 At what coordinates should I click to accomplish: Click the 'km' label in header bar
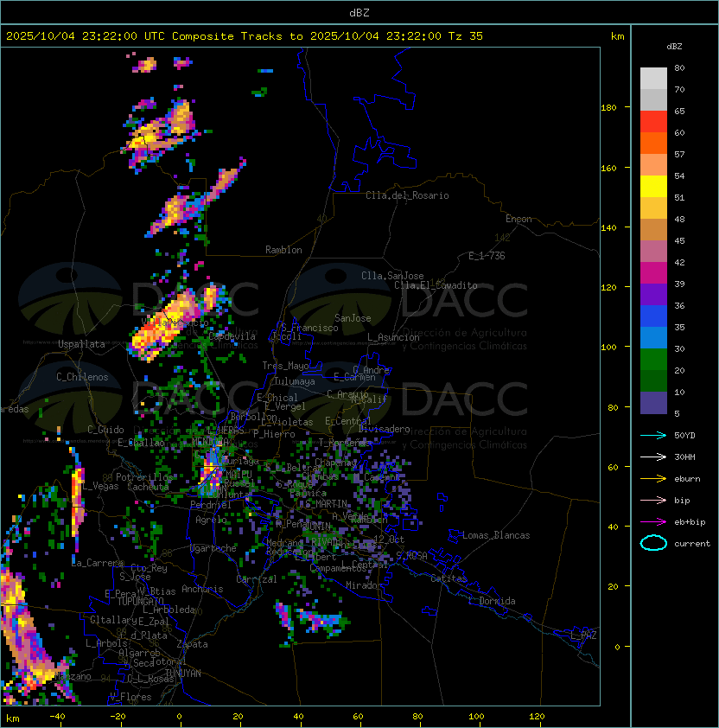click(617, 36)
